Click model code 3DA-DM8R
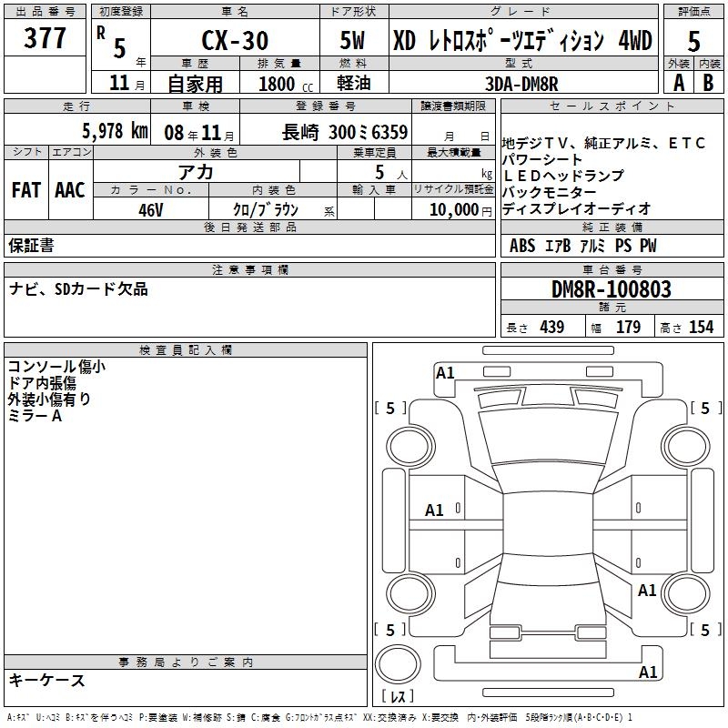Viewport: 728px width, 728px height. click(521, 84)
